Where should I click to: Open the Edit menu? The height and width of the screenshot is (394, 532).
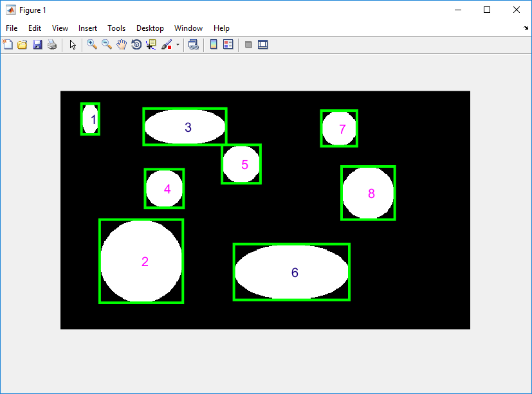point(35,28)
